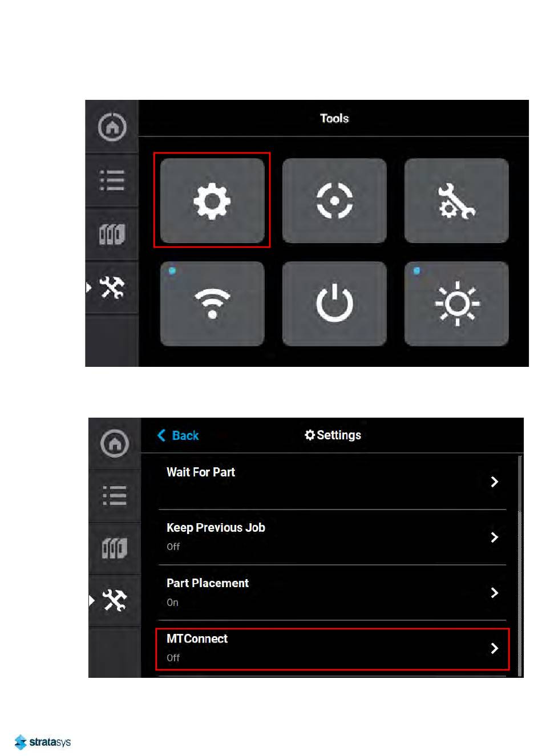The height and width of the screenshot is (756, 542).
Task: Open the Wait For Part setting
Action: pos(332,482)
